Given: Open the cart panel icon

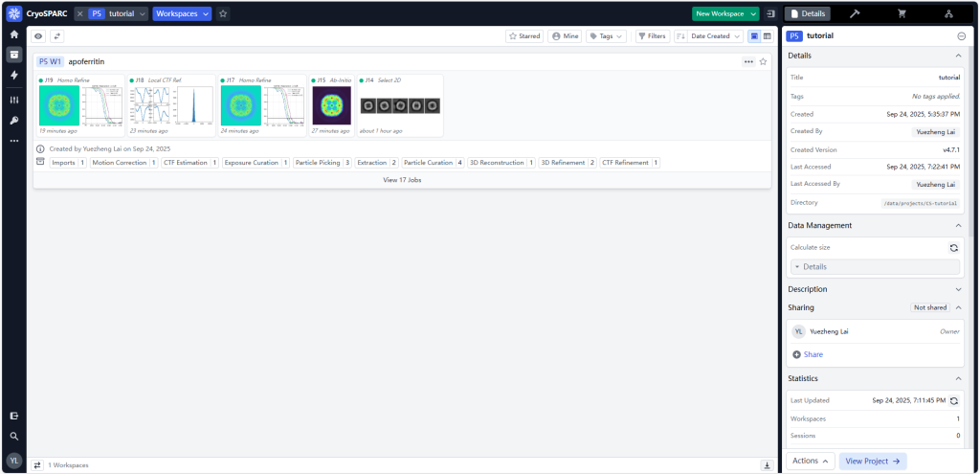Looking at the screenshot, I should point(901,13).
